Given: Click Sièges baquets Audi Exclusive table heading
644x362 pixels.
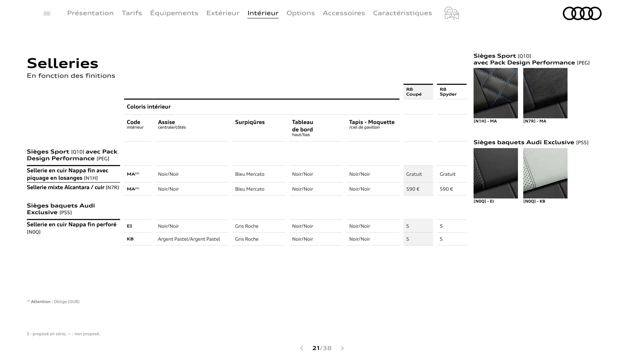Looking at the screenshot, I should (x=61, y=209).
